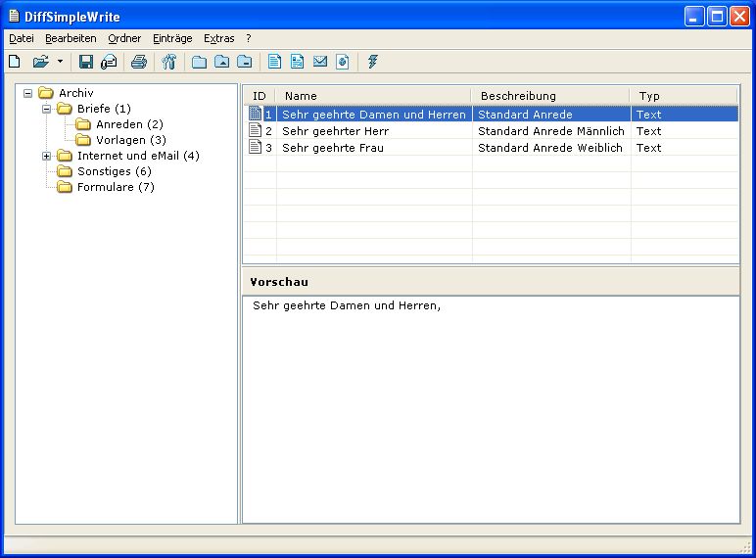Select the Sonstiges (6) folder
This screenshot has height=558, width=756.
pos(115,171)
